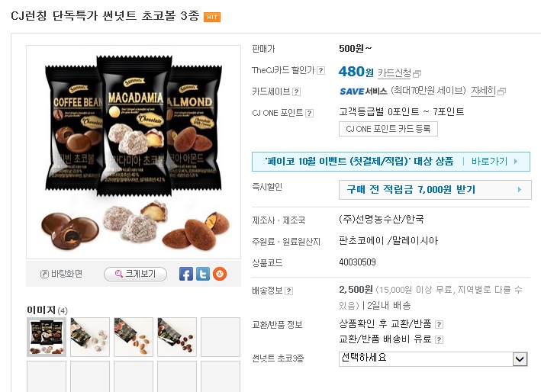Click 바탕화면 shortcut link
Image resolution: width=541 pixels, height=392 pixels.
(61, 274)
